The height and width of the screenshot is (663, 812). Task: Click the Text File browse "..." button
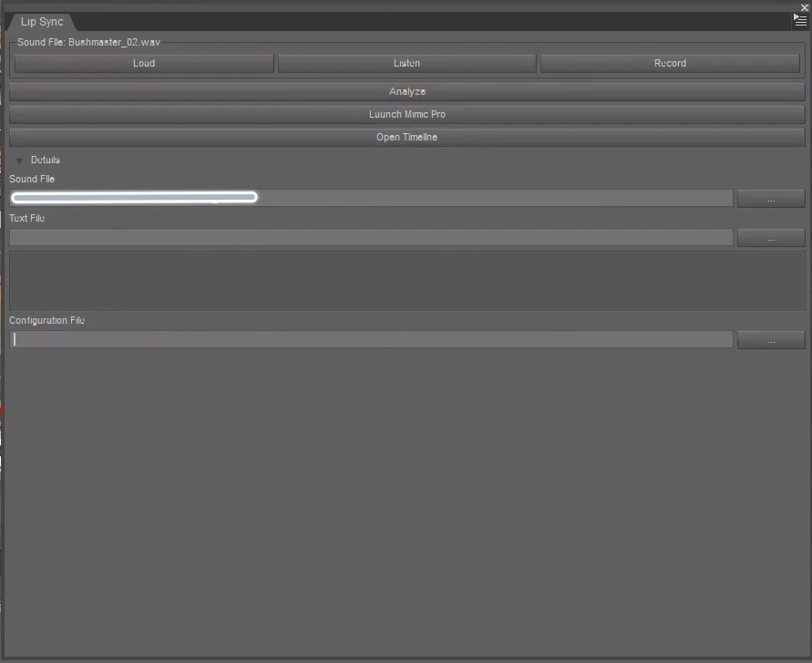pos(770,237)
